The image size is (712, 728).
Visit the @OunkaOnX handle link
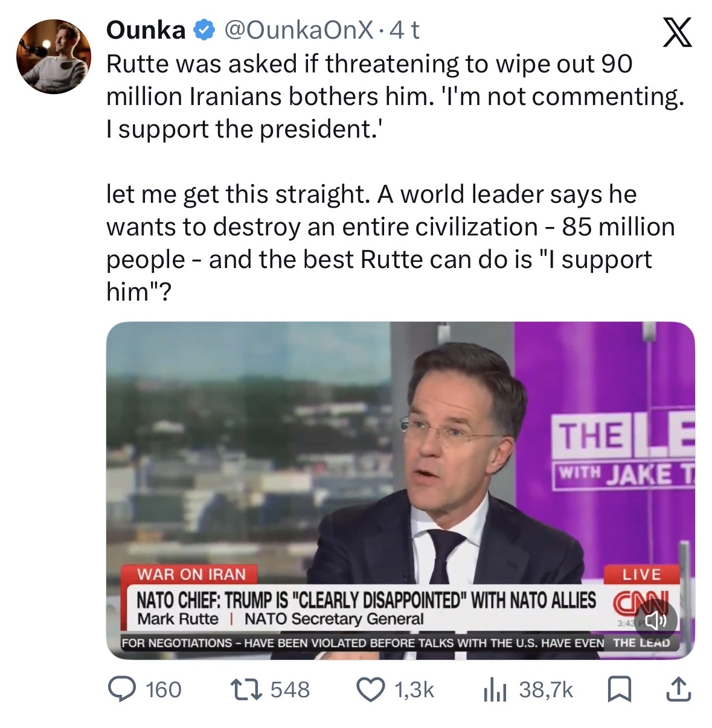[298, 30]
